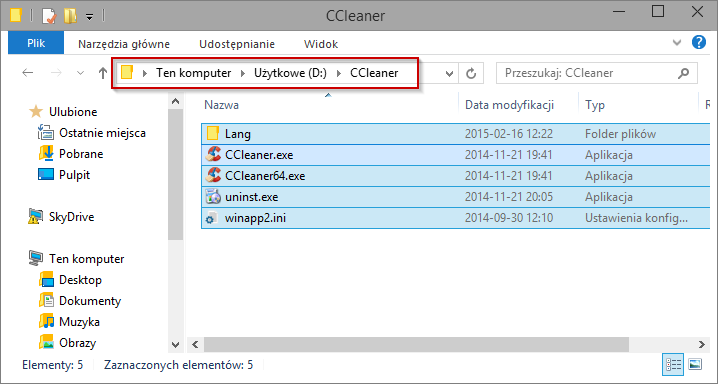Click the search magnifier icon
The width and height of the screenshot is (718, 384).
click(x=683, y=73)
